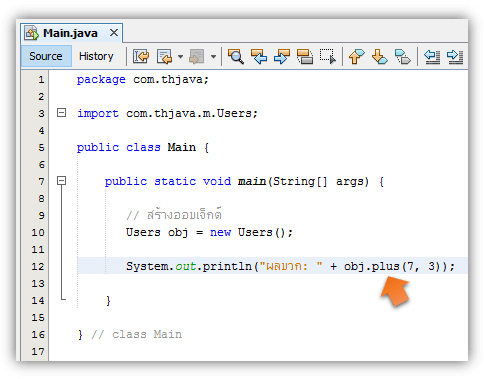Switch to Source view
This screenshot has height=379, width=484.
46,56
